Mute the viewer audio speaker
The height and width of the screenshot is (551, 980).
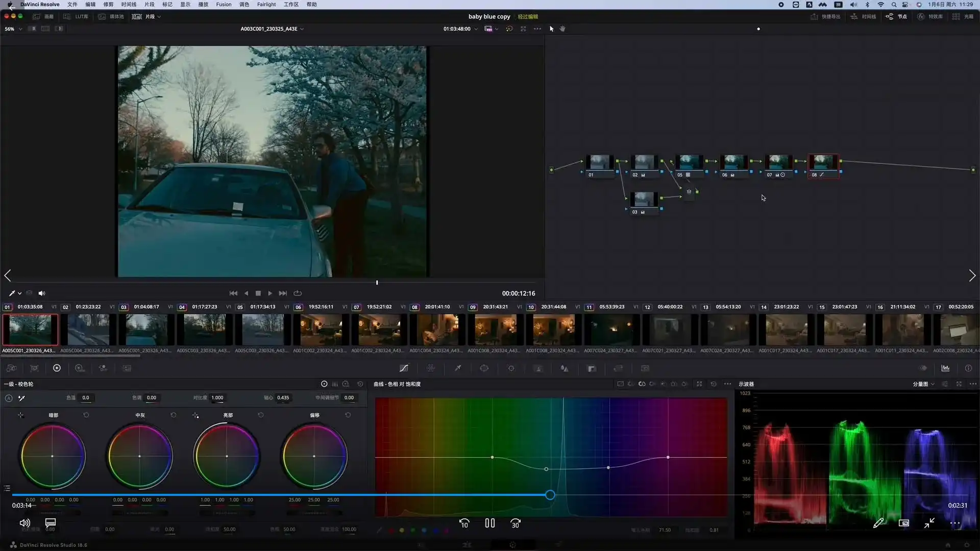pyautogui.click(x=42, y=293)
